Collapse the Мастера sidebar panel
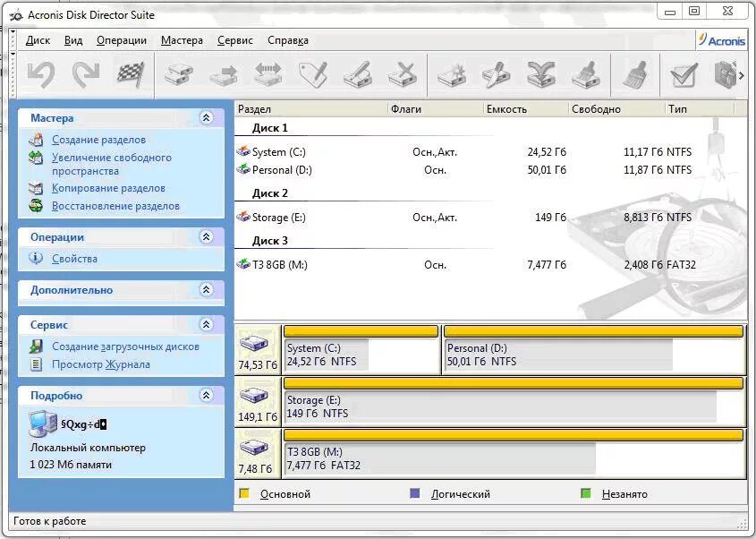Image resolution: width=756 pixels, height=539 pixels. point(207,118)
